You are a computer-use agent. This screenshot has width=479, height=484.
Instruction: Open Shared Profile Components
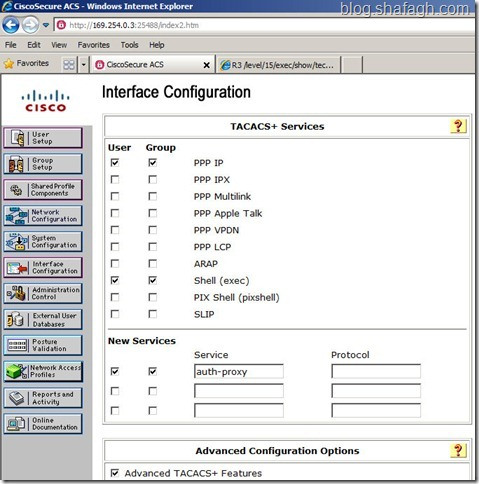pyautogui.click(x=43, y=190)
